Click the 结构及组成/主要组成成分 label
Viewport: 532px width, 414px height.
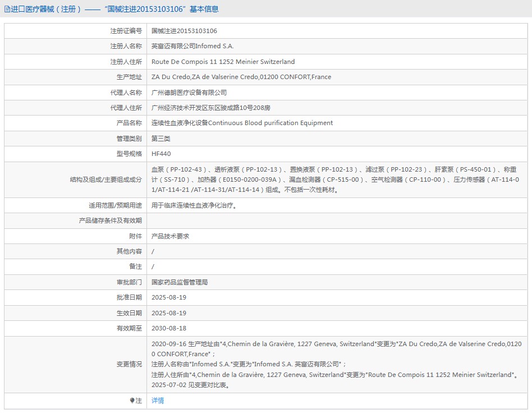pyautogui.click(x=106, y=180)
